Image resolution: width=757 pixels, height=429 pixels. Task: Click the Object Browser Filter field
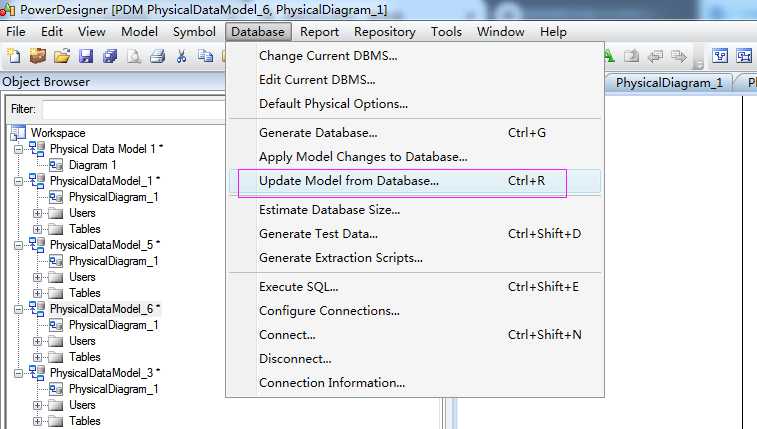coord(133,110)
